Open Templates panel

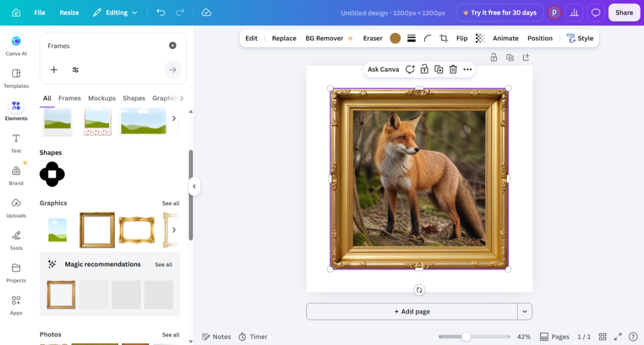coord(16,78)
